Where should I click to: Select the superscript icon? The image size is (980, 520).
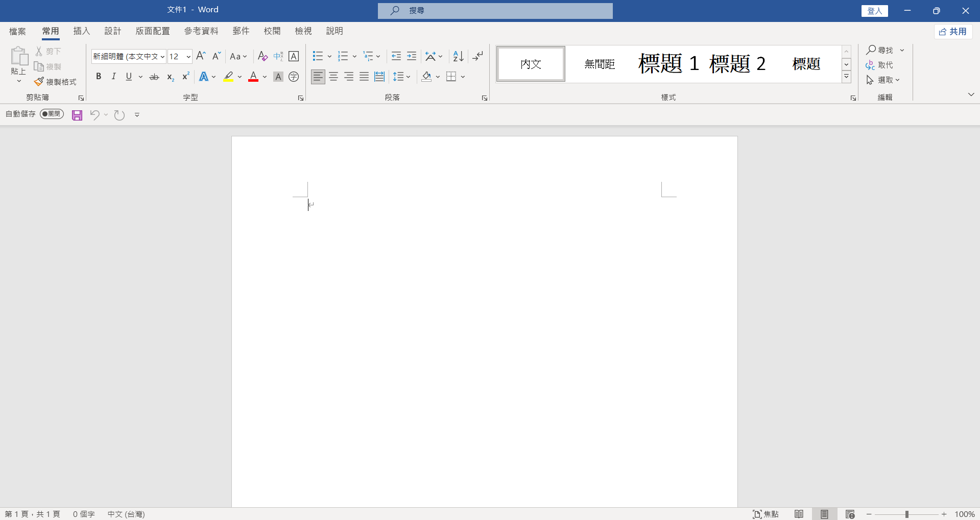pos(185,76)
